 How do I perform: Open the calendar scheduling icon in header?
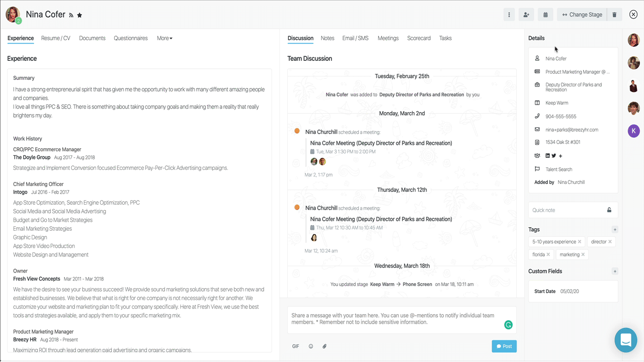coord(545,15)
